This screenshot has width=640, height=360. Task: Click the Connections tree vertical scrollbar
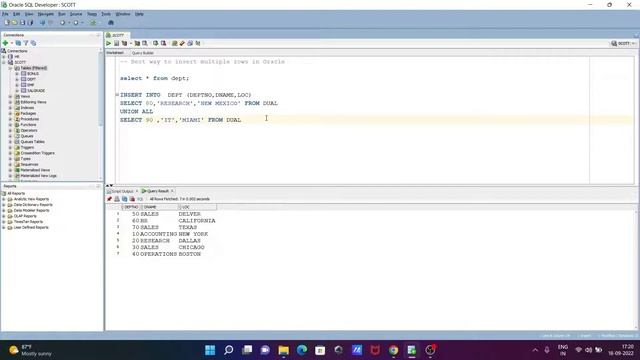(101, 114)
